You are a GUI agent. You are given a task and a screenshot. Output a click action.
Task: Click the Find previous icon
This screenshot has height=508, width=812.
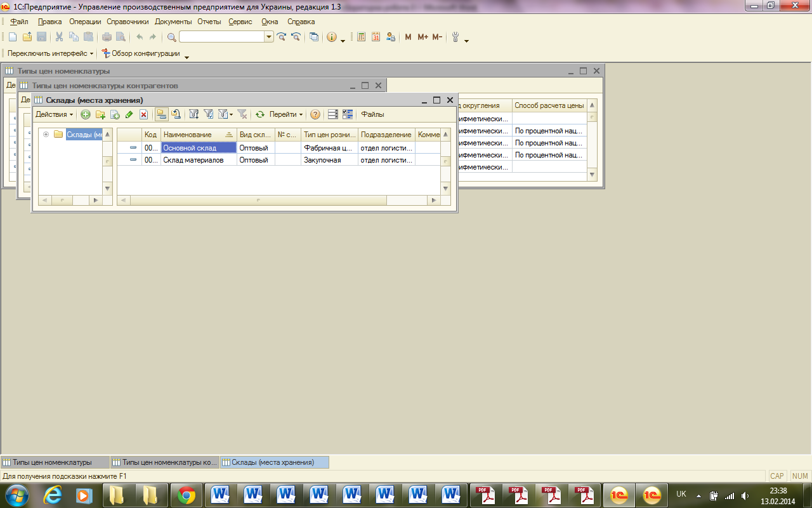coord(296,37)
